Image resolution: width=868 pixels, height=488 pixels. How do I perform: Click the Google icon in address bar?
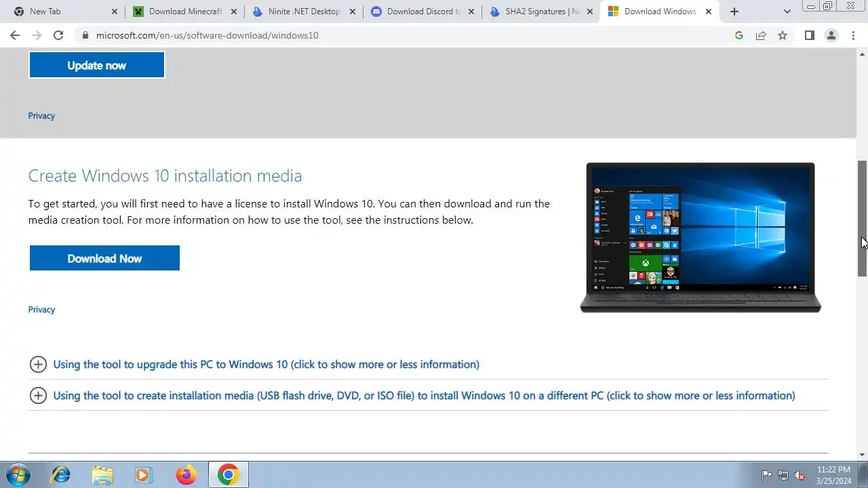[x=739, y=35]
